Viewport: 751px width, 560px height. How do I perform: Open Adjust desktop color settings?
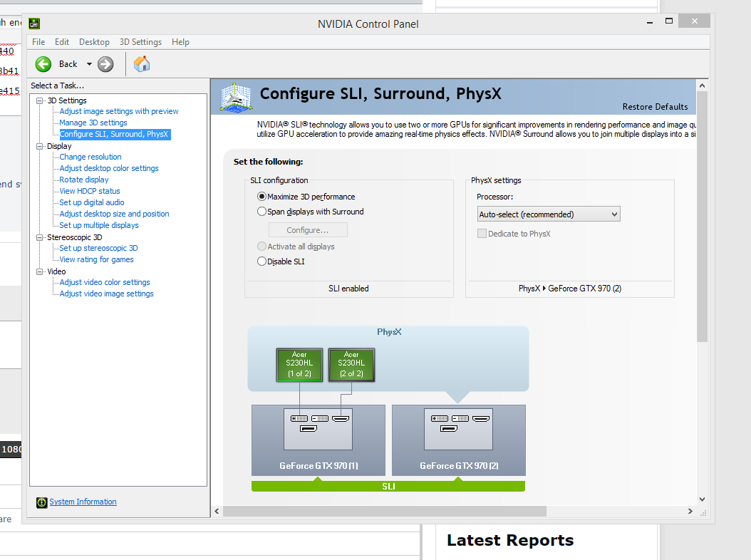pyautogui.click(x=109, y=168)
